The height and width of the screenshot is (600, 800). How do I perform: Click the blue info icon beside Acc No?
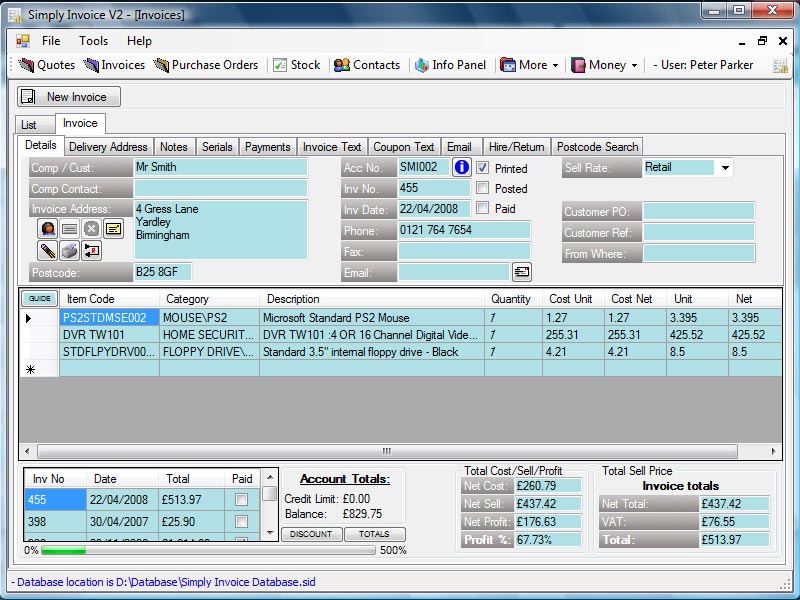(x=461, y=167)
